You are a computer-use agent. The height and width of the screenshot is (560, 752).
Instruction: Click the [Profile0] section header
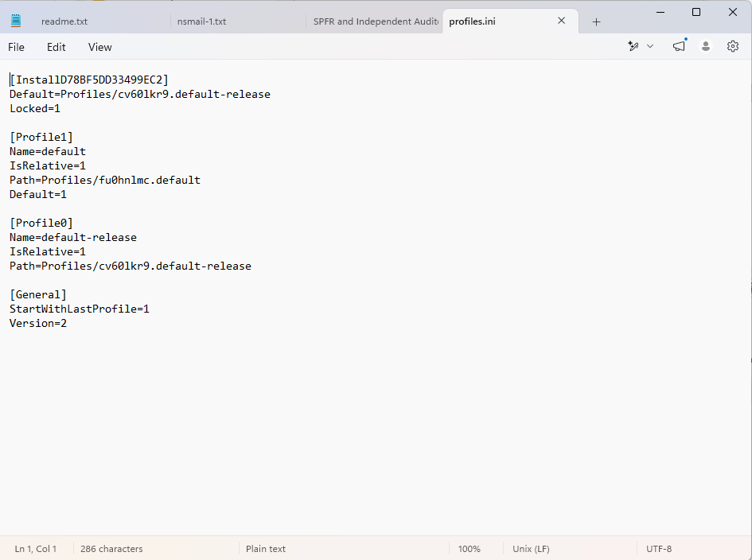click(x=41, y=223)
